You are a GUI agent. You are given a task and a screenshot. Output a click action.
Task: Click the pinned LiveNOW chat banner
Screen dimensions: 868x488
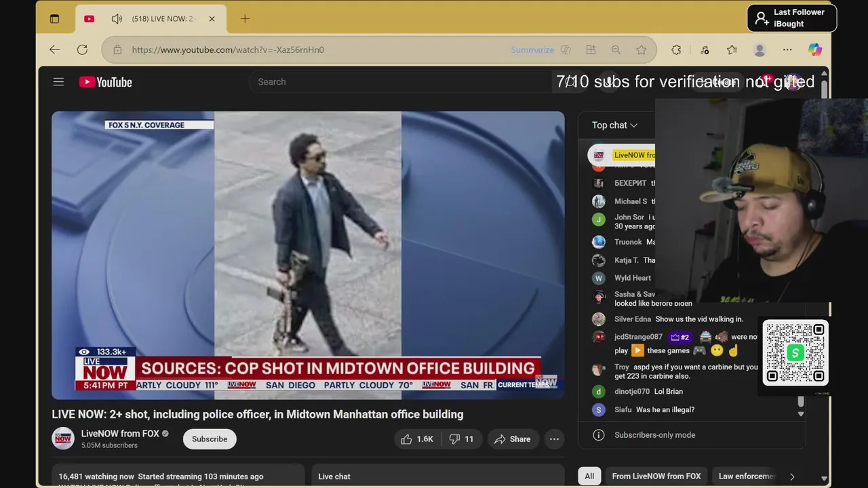pyautogui.click(x=621, y=155)
